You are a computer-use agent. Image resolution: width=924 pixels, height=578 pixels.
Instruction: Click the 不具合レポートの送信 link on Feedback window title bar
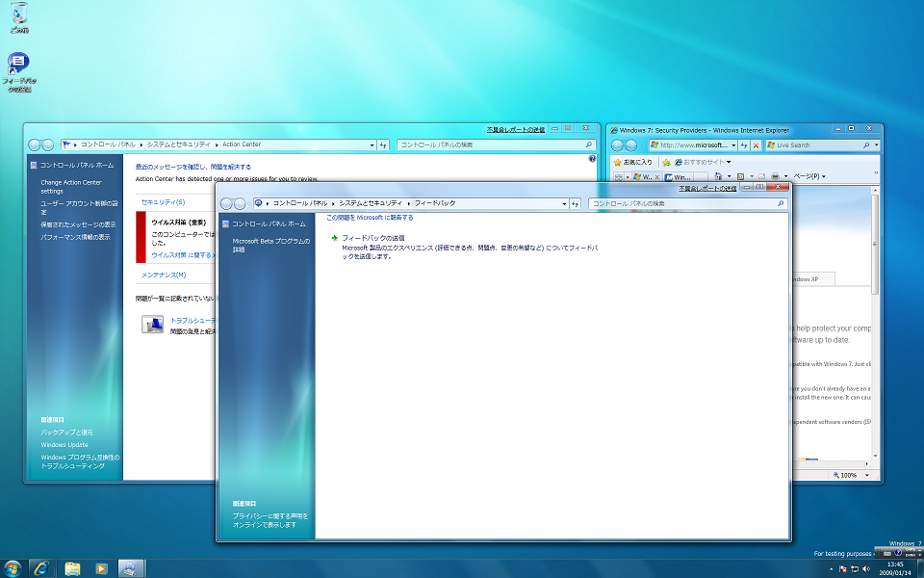point(707,189)
